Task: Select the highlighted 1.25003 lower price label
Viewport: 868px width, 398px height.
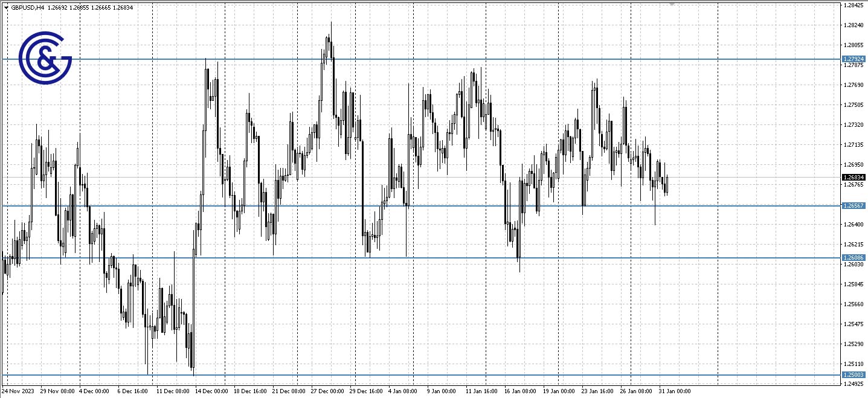Action: (x=855, y=374)
